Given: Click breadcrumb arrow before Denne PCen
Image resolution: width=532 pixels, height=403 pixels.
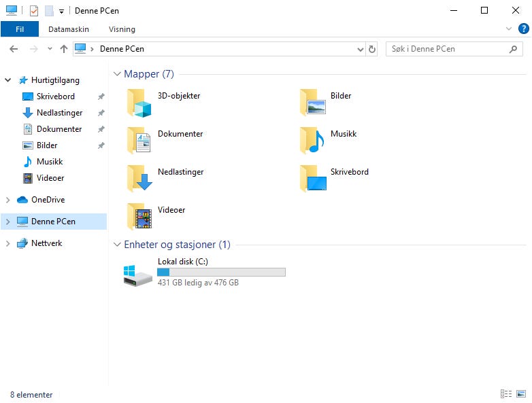Looking at the screenshot, I should pos(92,49).
